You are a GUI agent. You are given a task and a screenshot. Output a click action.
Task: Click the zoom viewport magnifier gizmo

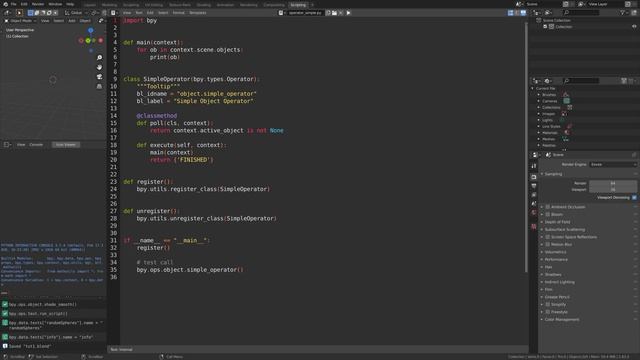[x=99, y=58]
